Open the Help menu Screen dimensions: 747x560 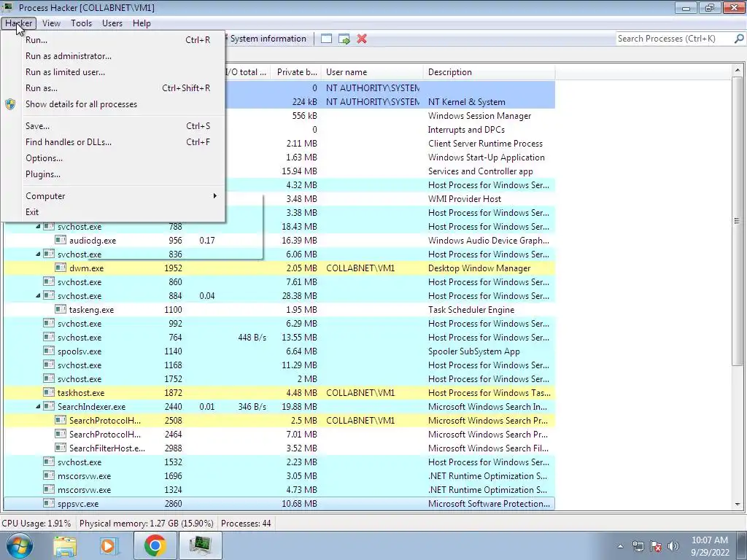coord(142,23)
